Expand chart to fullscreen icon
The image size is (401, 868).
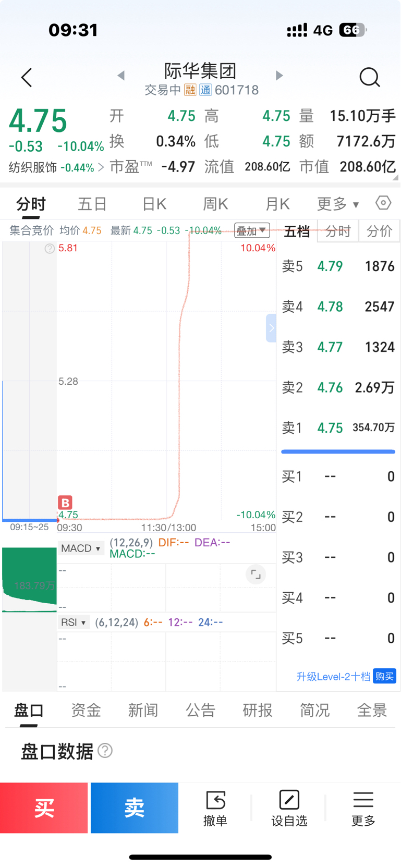[x=256, y=574]
